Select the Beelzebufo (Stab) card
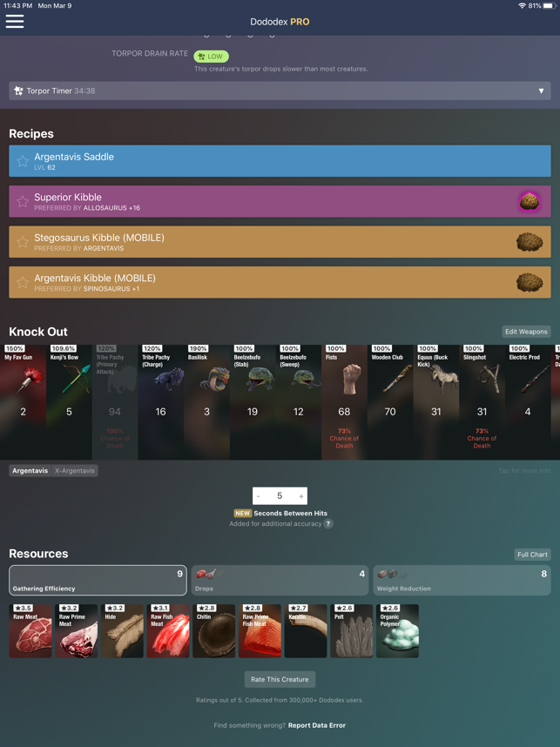The width and height of the screenshot is (560, 747). 253,402
